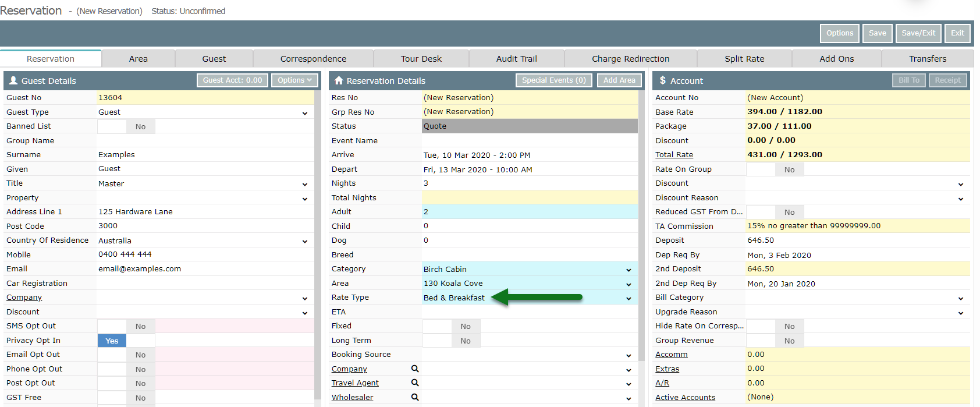Click the Add Area button
This screenshot has height=407, width=980.
coord(619,80)
